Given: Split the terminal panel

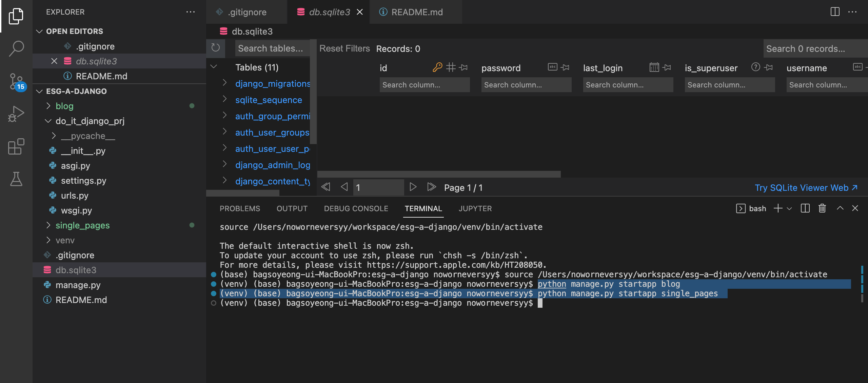Looking at the screenshot, I should point(805,208).
